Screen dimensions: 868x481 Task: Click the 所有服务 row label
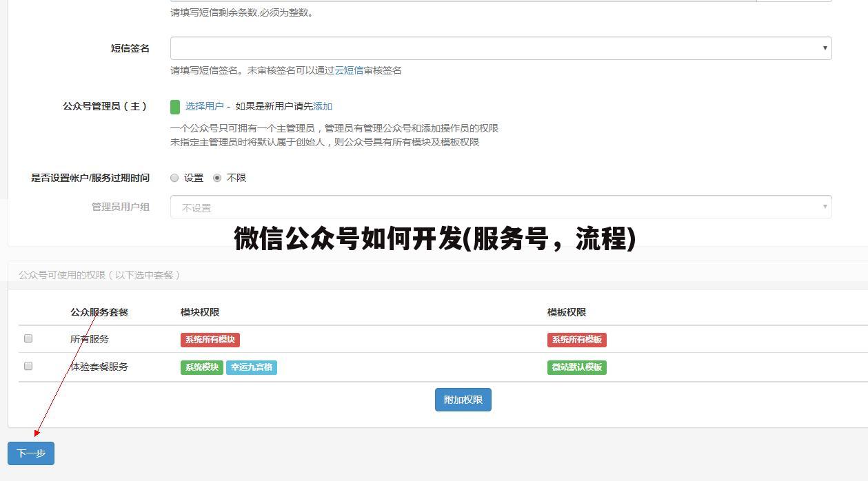point(90,339)
